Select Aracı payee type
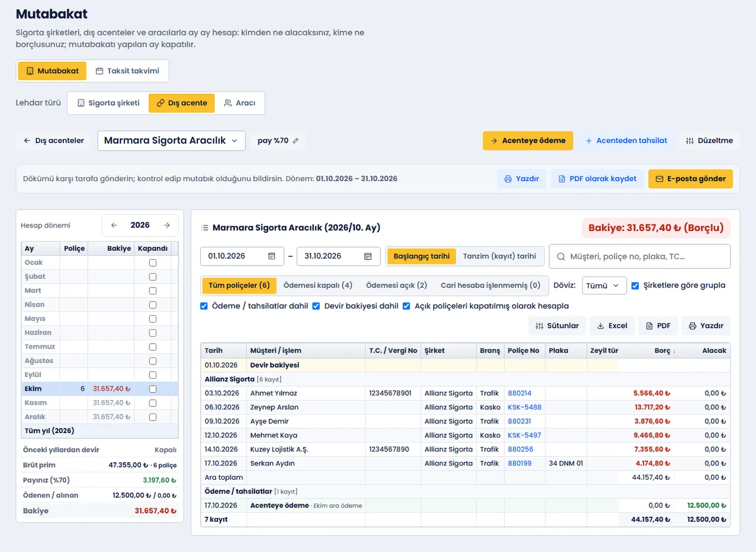Viewport: 756px width, 552px height. coord(239,103)
